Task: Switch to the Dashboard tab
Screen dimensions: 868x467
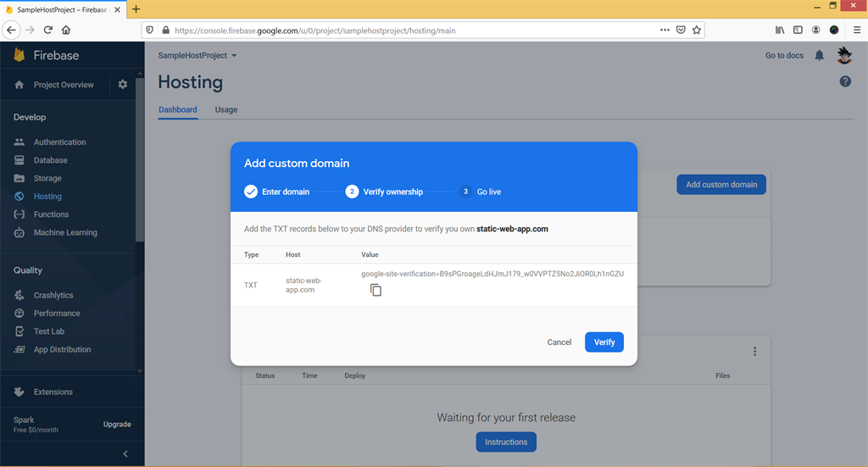Action: [178, 109]
